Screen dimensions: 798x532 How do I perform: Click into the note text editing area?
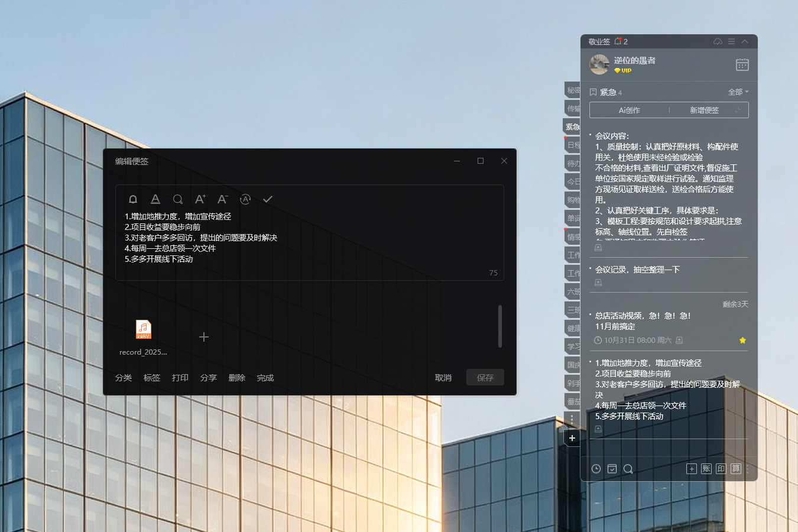[x=310, y=238]
